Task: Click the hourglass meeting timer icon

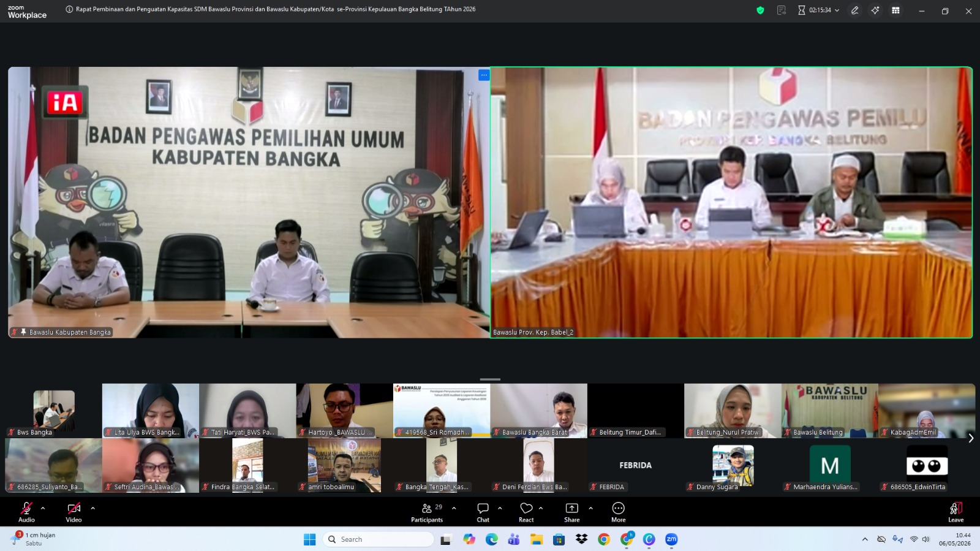Action: 802,10
